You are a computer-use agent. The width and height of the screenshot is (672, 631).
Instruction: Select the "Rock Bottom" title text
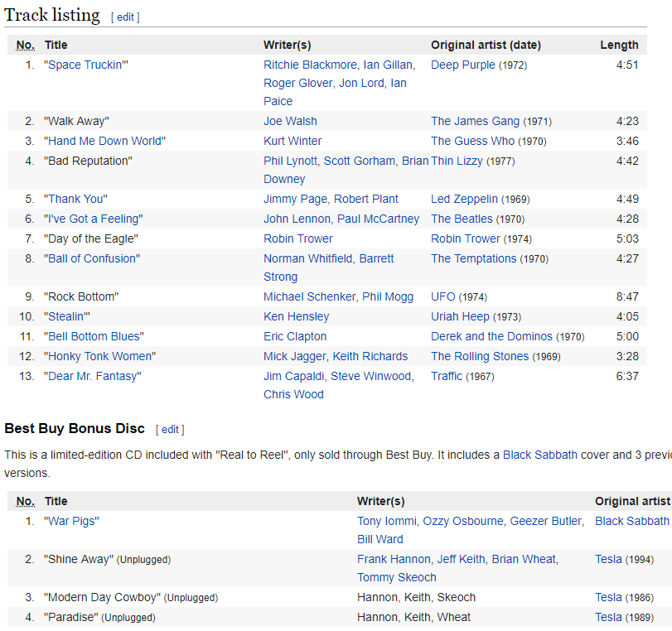[x=81, y=296]
